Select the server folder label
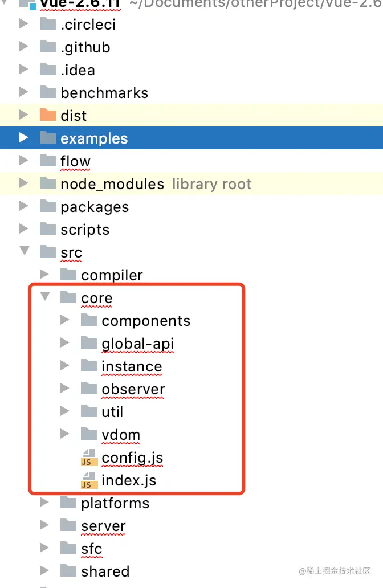Viewport: 383px width, 588px height. (103, 526)
